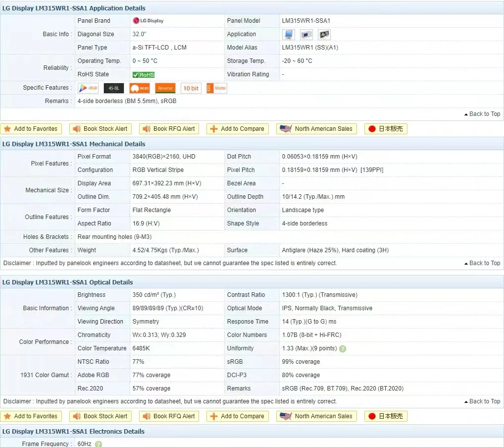This screenshot has width=504, height=447.
Task: Click the Configuration value RGB Vertical Stripe
Action: click(158, 170)
